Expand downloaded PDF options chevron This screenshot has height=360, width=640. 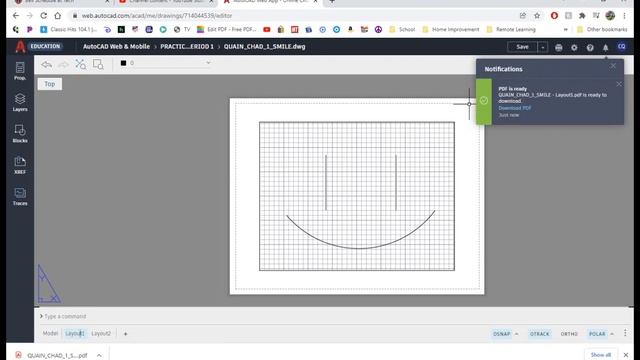point(99,355)
